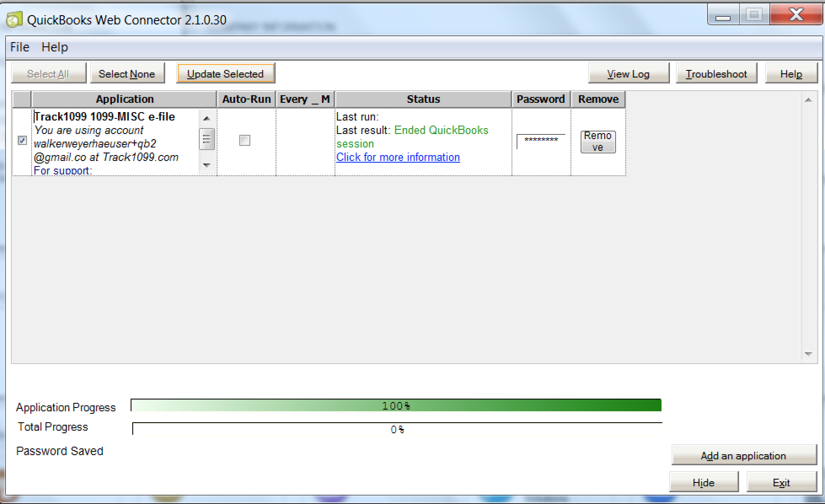825x504 pixels.
Task: Click the Application column header
Action: (124, 99)
